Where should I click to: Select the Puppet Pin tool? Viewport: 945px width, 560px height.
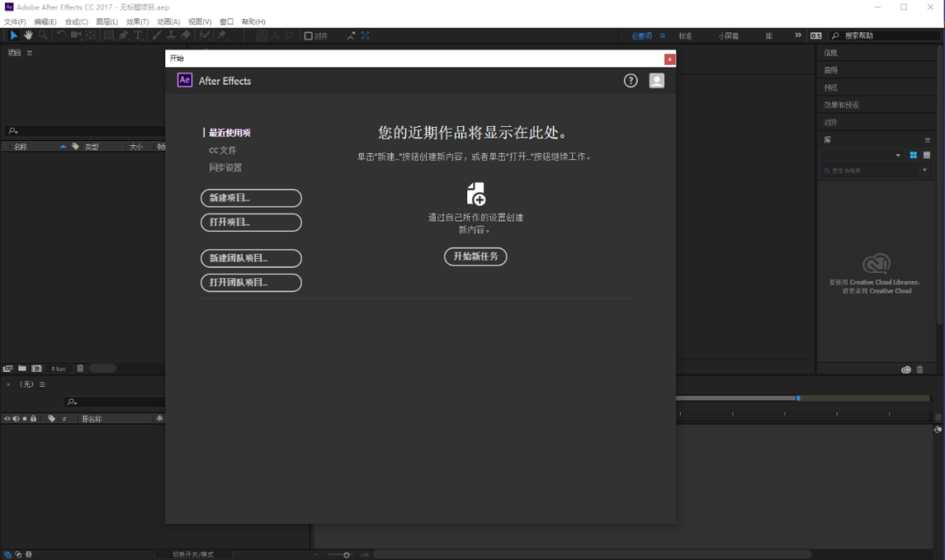click(x=221, y=36)
